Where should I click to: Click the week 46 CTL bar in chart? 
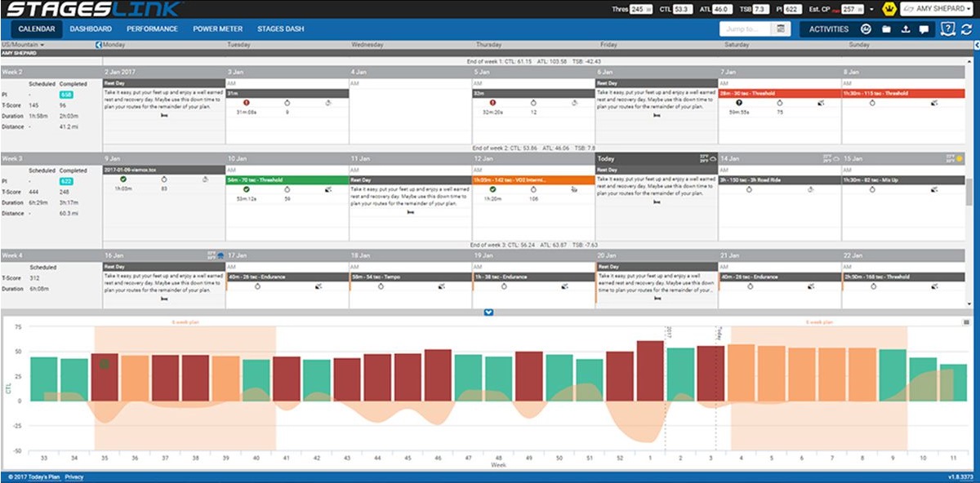[x=438, y=375]
